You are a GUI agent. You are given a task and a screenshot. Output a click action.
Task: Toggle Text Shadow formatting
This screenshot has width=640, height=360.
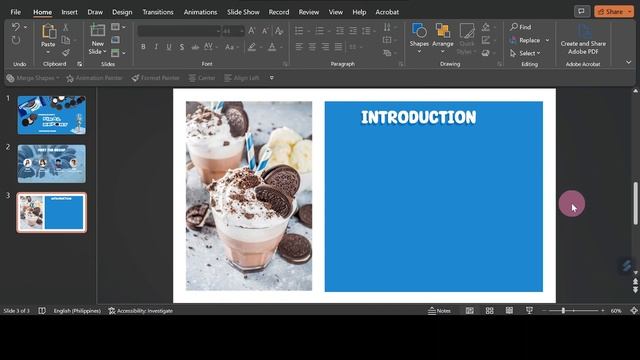(x=182, y=47)
